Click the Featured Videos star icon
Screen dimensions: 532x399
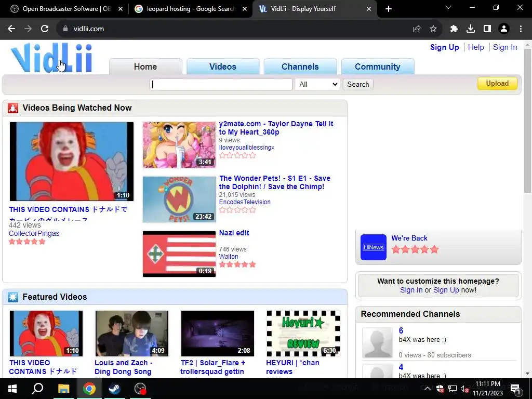[13, 297]
